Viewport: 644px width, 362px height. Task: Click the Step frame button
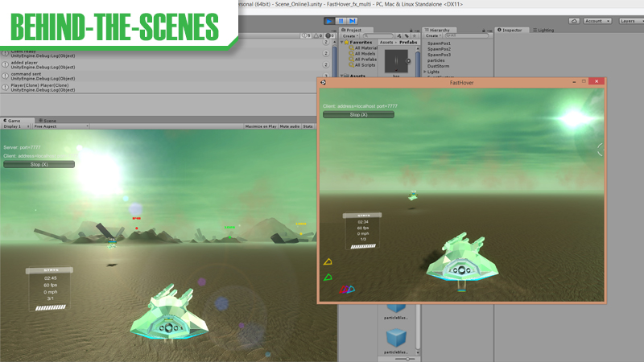[x=352, y=20]
